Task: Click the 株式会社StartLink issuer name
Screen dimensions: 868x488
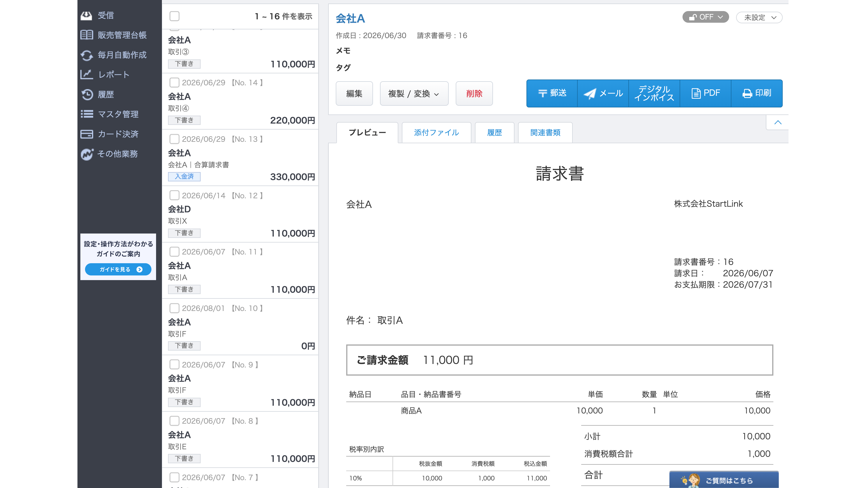Action: point(708,204)
